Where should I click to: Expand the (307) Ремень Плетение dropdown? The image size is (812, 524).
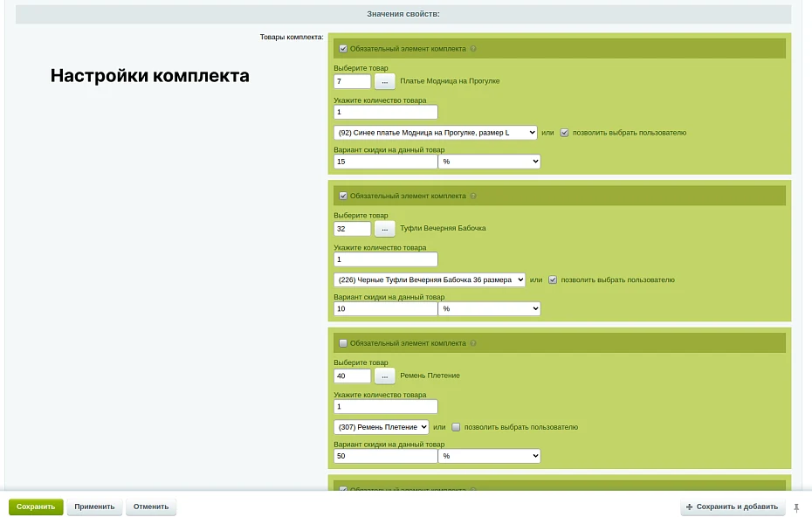click(382, 427)
